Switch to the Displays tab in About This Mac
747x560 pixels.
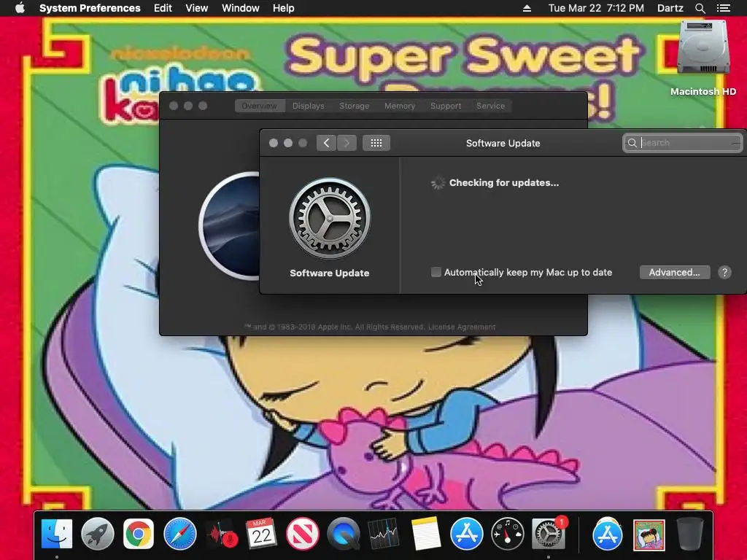tap(309, 106)
